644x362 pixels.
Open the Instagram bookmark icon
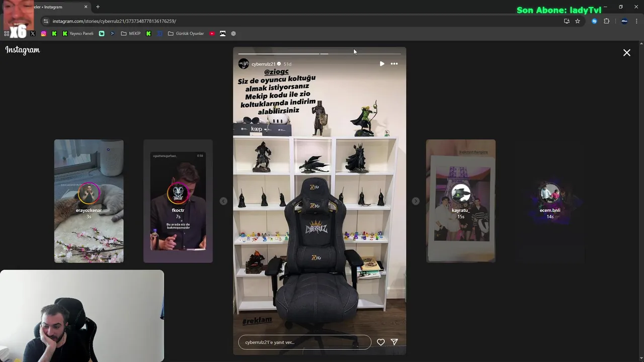point(44,34)
